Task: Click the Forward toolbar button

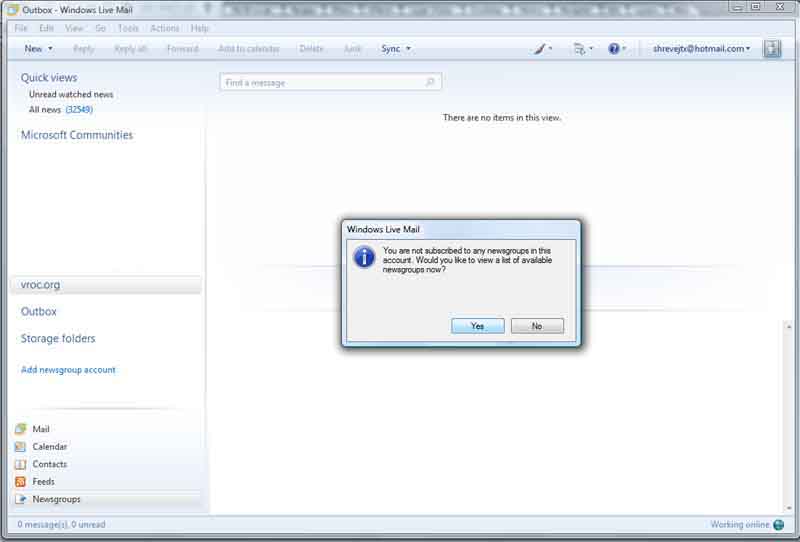Action: pos(183,48)
